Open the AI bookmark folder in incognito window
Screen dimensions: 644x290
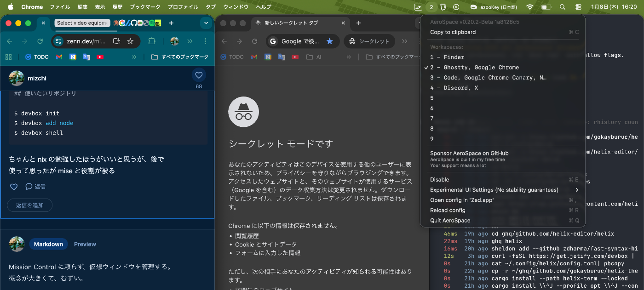click(314, 57)
